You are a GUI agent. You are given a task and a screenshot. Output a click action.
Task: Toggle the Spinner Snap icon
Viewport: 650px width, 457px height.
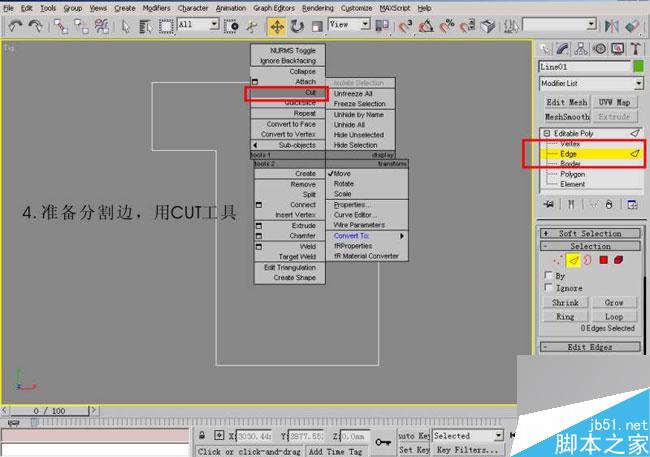point(468,26)
